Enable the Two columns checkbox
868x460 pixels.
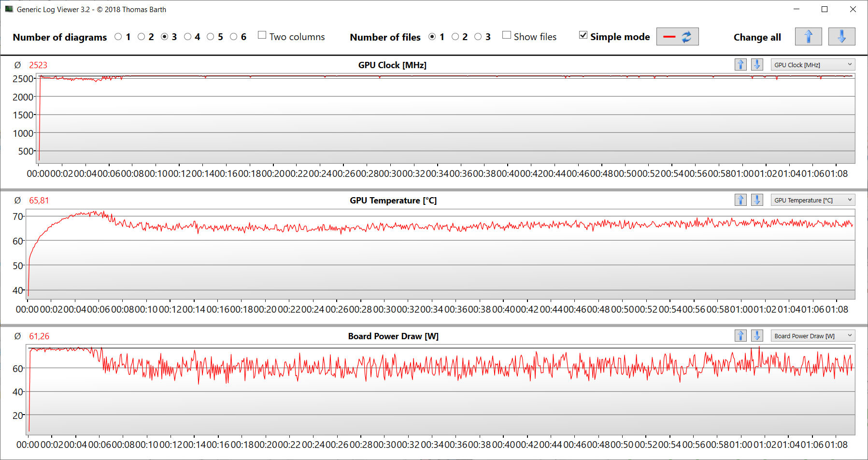pos(262,35)
